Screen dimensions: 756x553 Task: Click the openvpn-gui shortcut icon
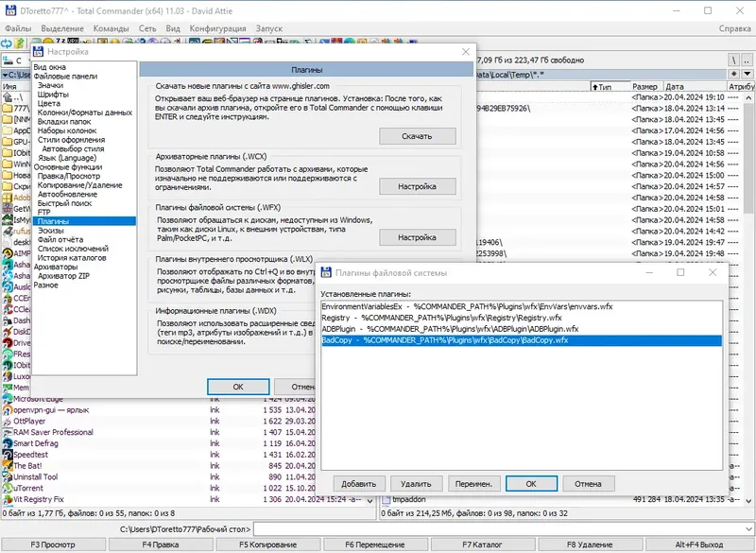7,410
